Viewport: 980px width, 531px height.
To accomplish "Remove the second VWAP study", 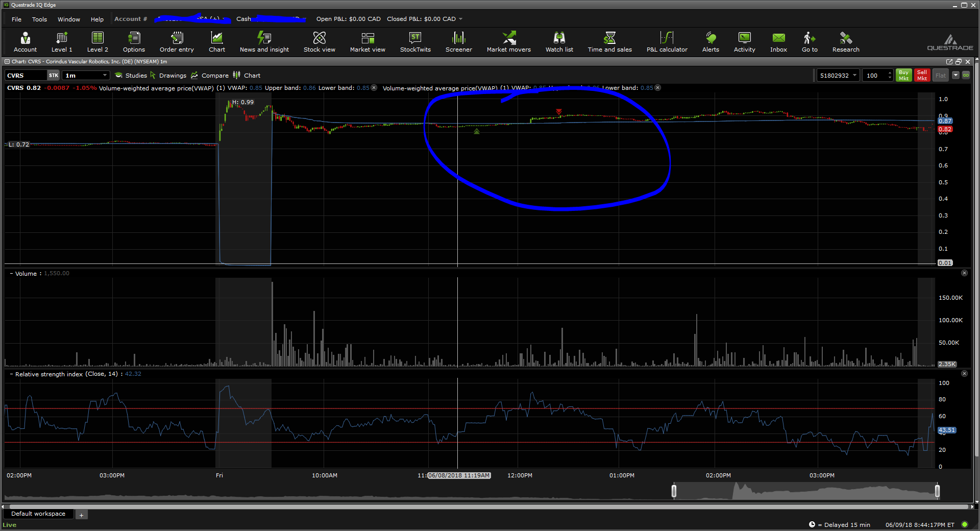I will [658, 88].
